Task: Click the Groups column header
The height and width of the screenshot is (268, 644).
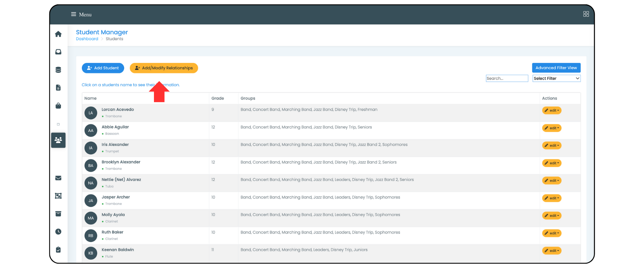Action: [248, 98]
